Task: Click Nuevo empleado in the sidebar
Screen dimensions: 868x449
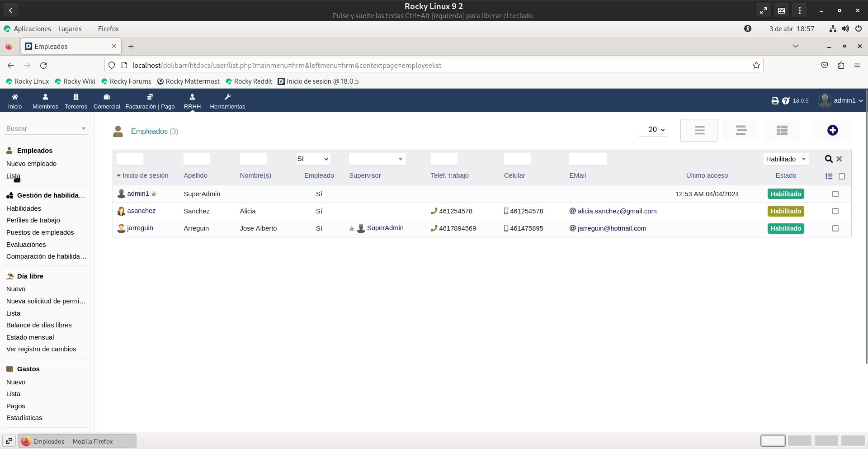Action: (x=32, y=164)
